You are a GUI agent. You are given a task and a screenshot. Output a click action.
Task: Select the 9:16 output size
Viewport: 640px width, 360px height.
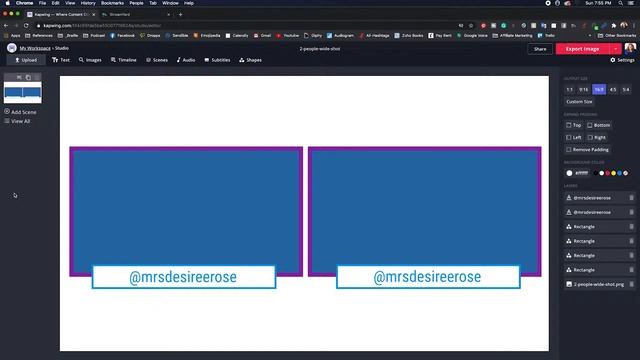pyautogui.click(x=584, y=89)
